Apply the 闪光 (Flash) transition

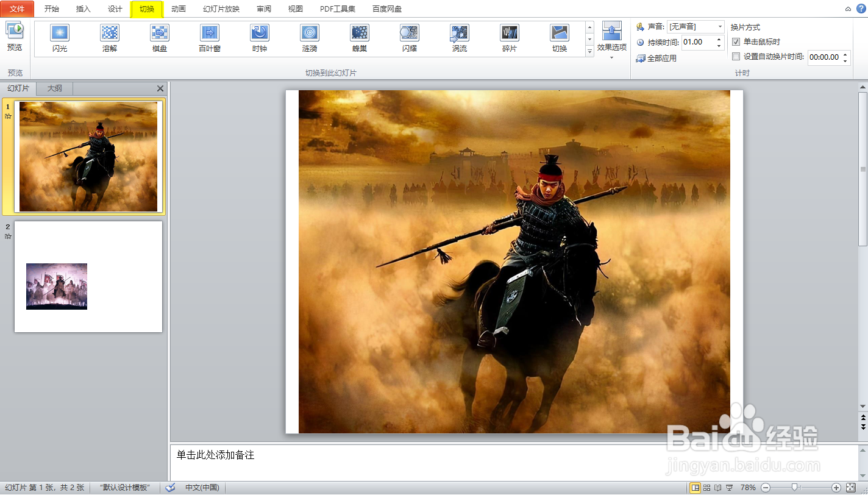pyautogui.click(x=60, y=38)
